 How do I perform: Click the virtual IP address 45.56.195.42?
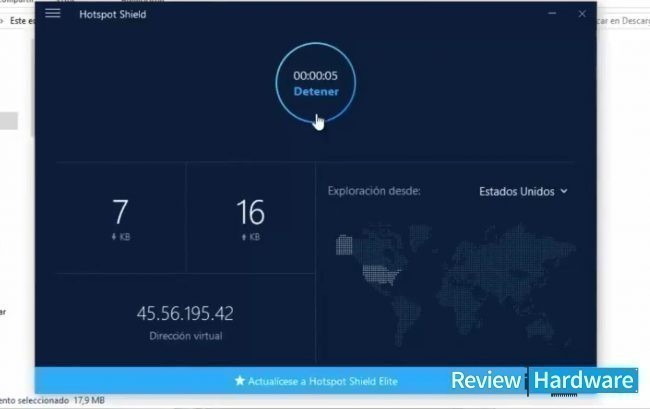[x=185, y=313]
